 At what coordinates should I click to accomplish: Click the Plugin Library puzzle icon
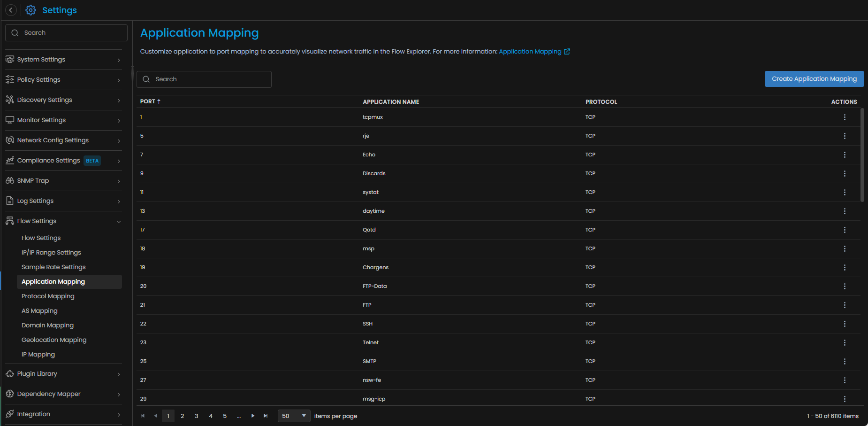(x=10, y=373)
